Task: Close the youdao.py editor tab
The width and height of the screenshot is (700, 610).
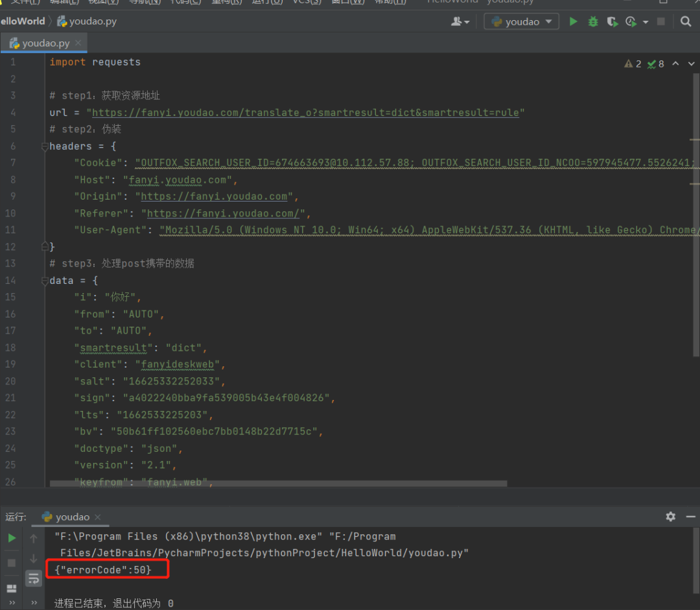Action: point(78,43)
